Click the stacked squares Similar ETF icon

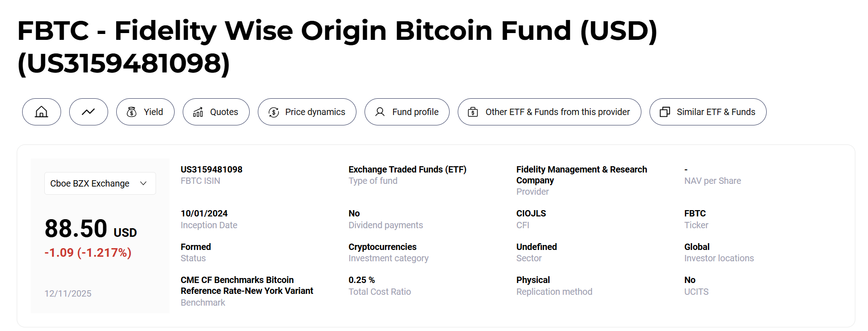point(664,112)
